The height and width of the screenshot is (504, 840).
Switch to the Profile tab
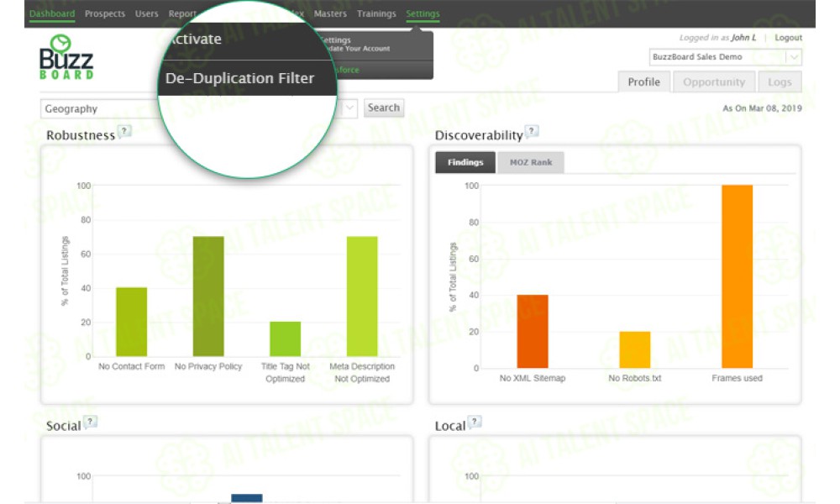point(643,82)
